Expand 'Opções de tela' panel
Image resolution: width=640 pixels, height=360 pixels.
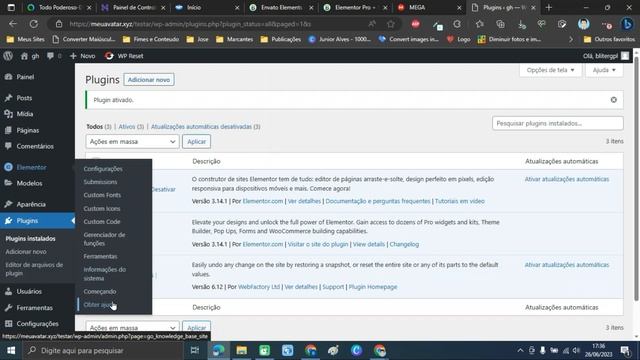(550, 70)
